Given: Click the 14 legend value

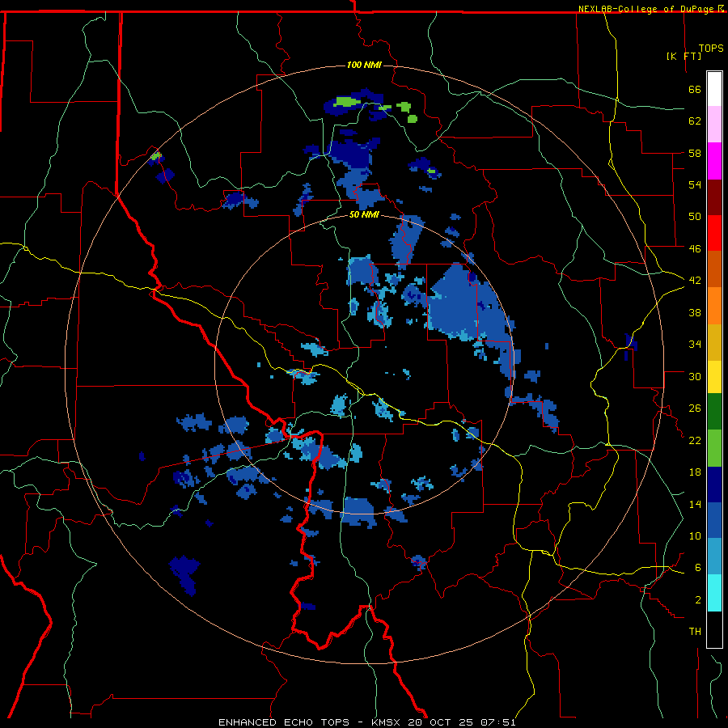Looking at the screenshot, I should pos(695,504).
